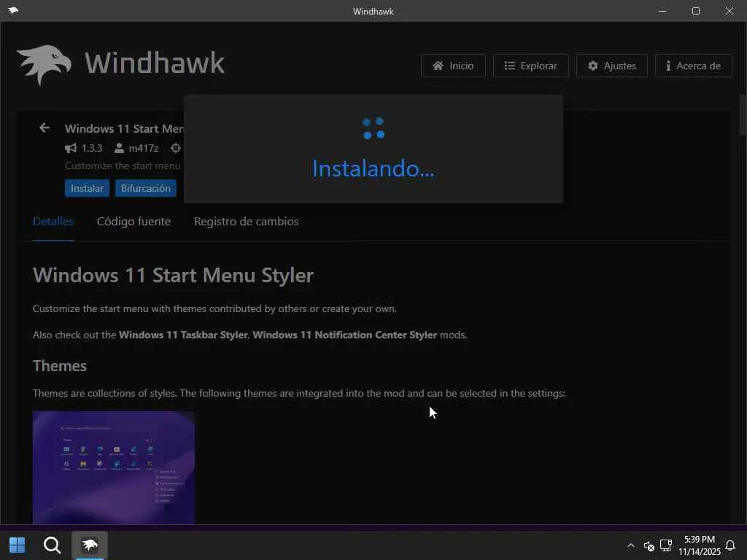Image resolution: width=747 pixels, height=560 pixels.
Task: Click the Windows 11 Start Menu Styler heading
Action: pos(174,275)
